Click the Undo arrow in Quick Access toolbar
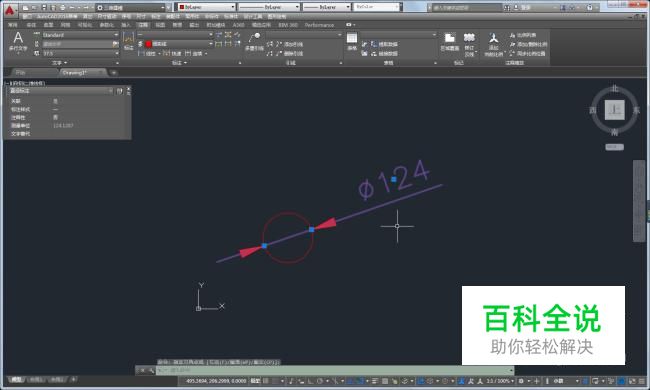Screen dimensions: 650x390 (72, 7)
